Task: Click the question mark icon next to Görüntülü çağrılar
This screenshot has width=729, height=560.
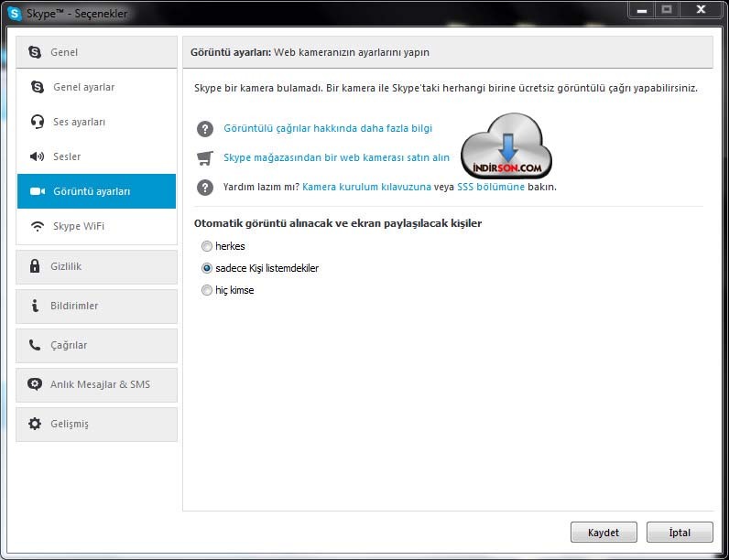Action: (x=205, y=129)
